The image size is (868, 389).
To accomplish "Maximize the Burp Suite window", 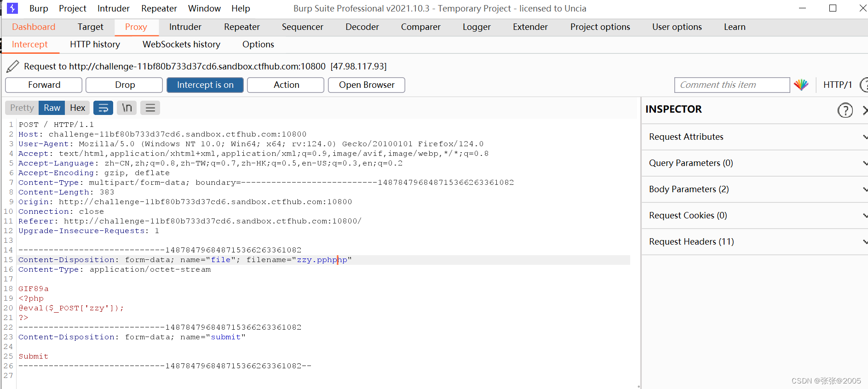I will click(833, 8).
